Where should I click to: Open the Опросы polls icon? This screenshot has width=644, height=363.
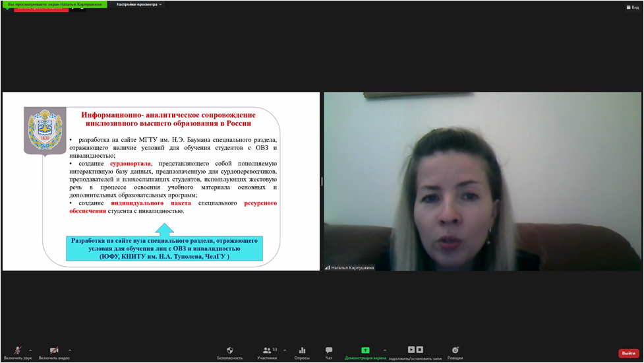point(302,350)
